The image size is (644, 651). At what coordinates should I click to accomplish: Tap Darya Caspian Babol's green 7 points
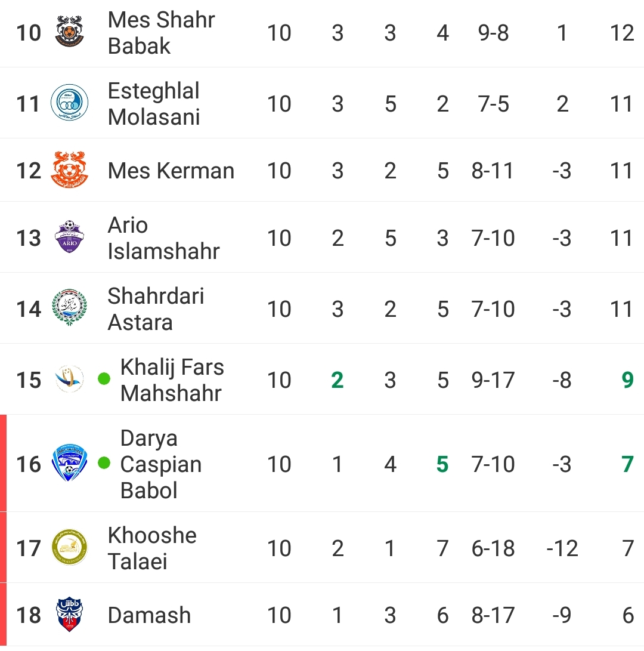coord(627,464)
